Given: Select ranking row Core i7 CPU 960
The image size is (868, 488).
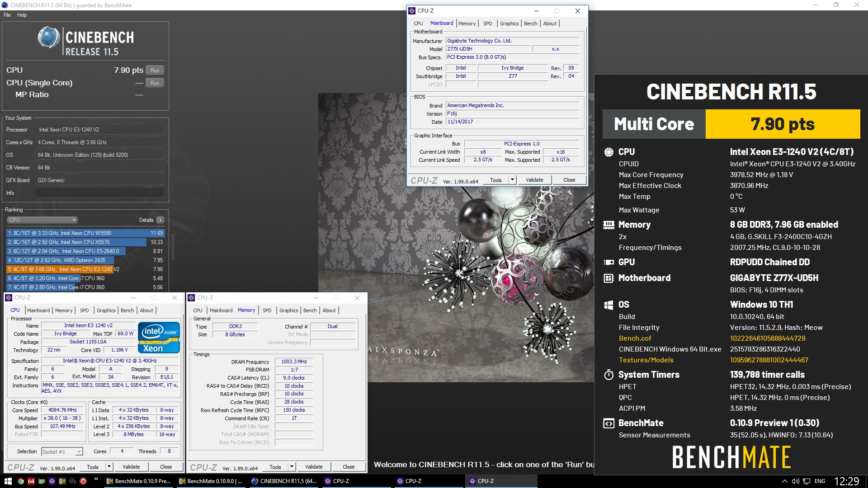Looking at the screenshot, I should pyautogui.click(x=85, y=278).
